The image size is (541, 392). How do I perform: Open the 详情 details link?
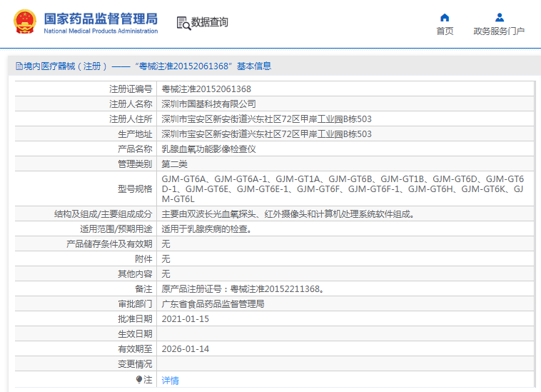pyautogui.click(x=170, y=381)
